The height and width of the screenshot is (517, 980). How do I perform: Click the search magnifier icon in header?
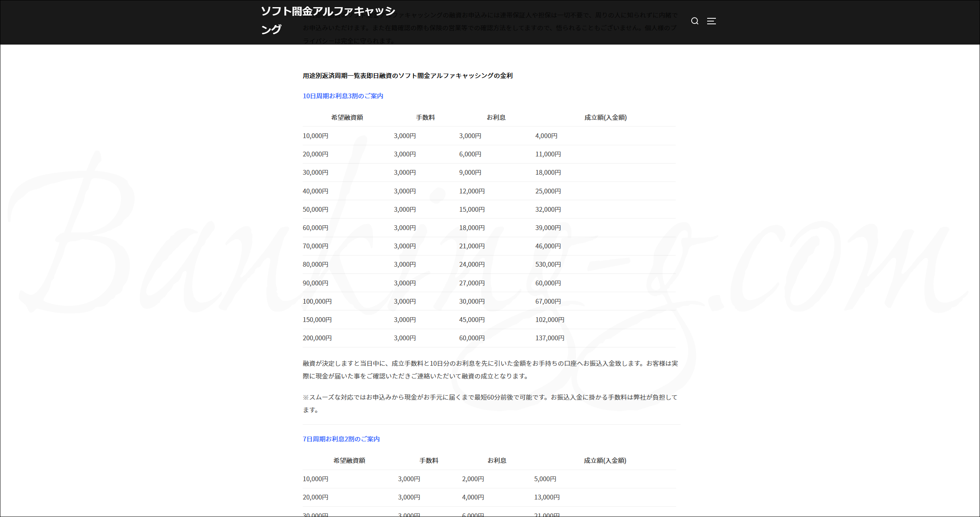click(x=694, y=21)
